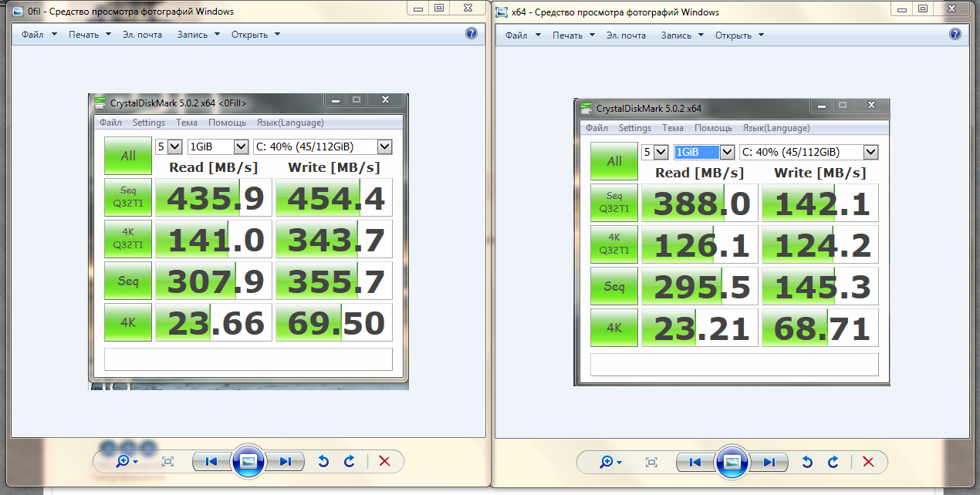The image size is (980, 495).
Task: Open Печать menu in x64 viewer window
Action: 573,35
